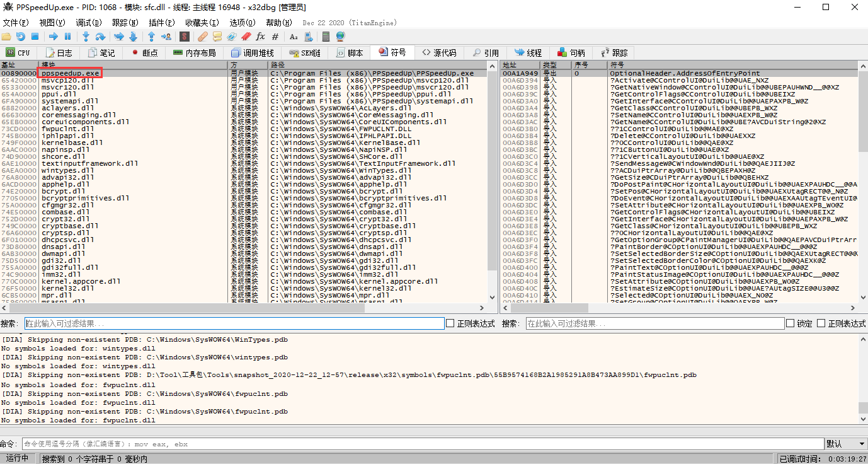Open the 默认 command type dropdown

(x=846, y=444)
